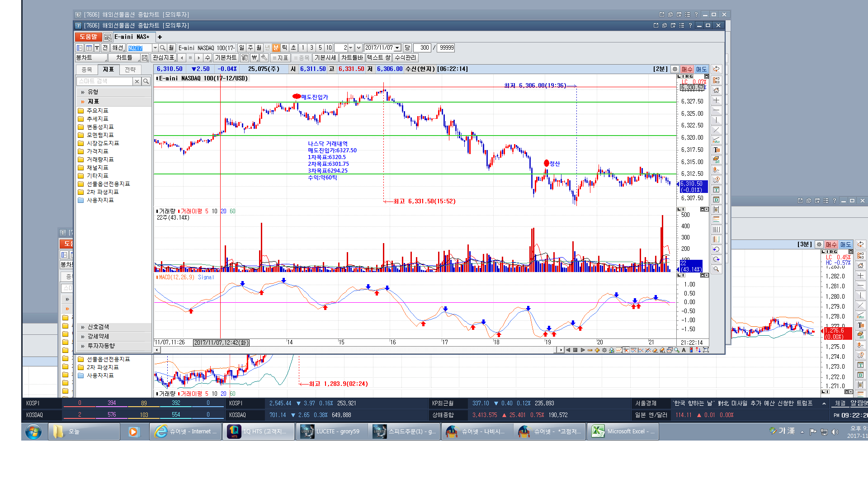Screen dimensions: 868x488
Task: Click the chart horizontal scrollbar left arrow
Action: pos(157,350)
